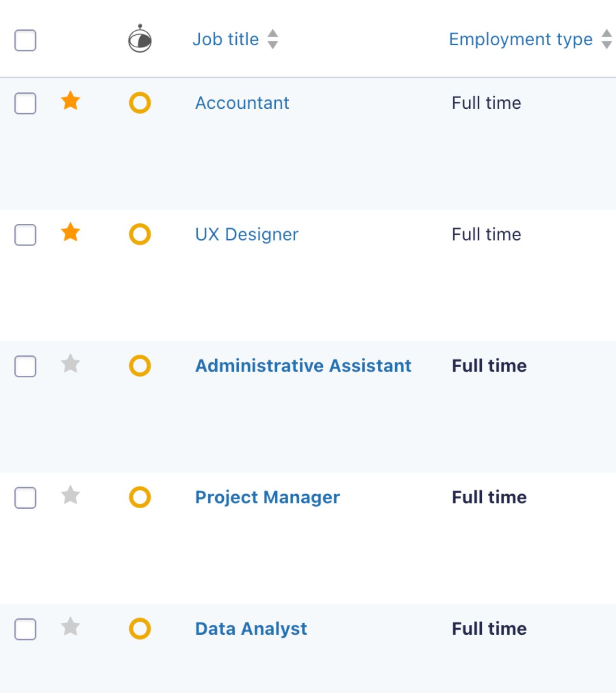Star the Project Manager listing

point(71,497)
